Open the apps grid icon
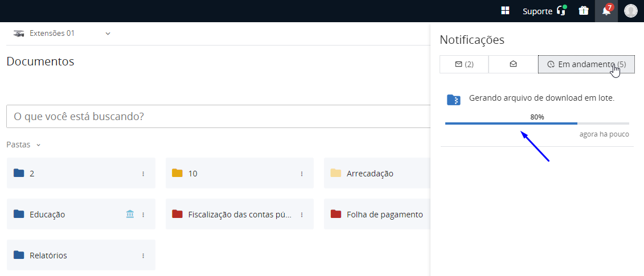 point(505,11)
